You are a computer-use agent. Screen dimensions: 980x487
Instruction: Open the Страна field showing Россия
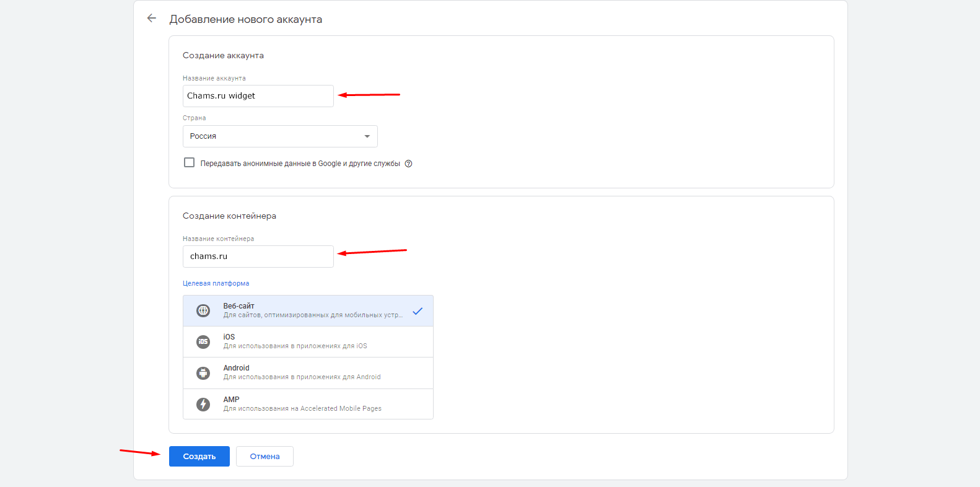click(x=273, y=136)
